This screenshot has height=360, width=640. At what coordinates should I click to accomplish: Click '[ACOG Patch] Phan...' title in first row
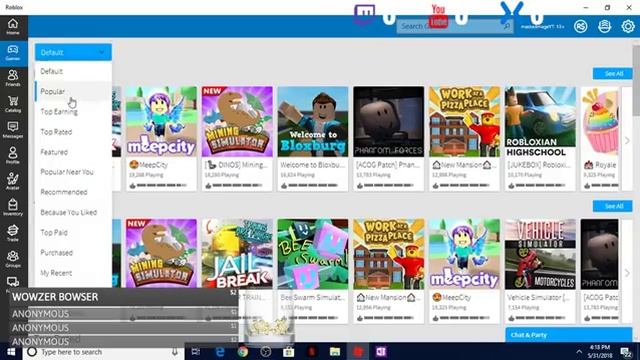[388, 165]
